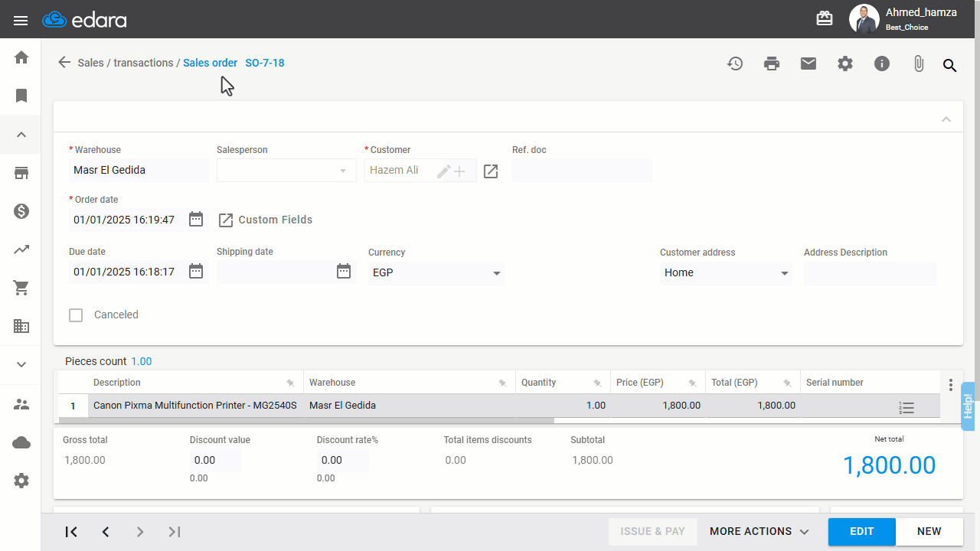Open the MORE ACTIONS menu
The height and width of the screenshot is (551, 980).
tap(759, 532)
